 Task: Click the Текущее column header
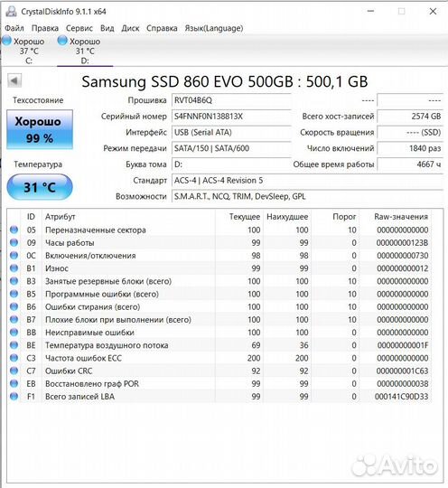239,217
